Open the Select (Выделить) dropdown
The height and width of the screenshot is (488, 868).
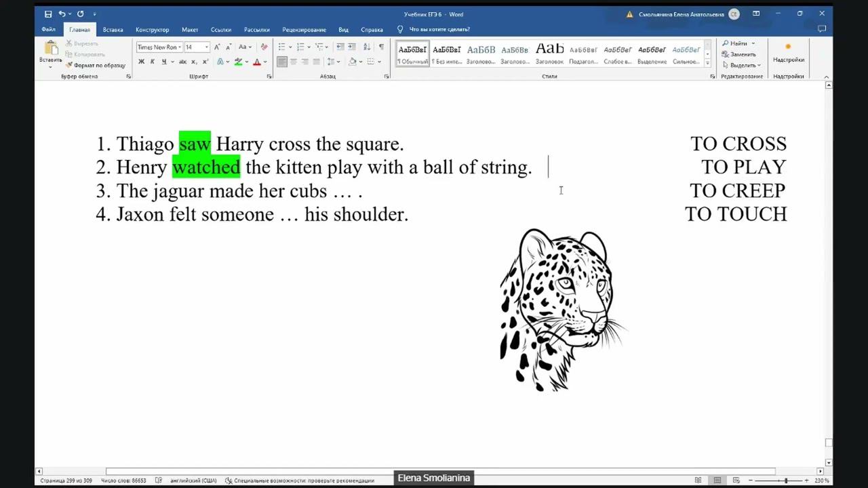[741, 65]
